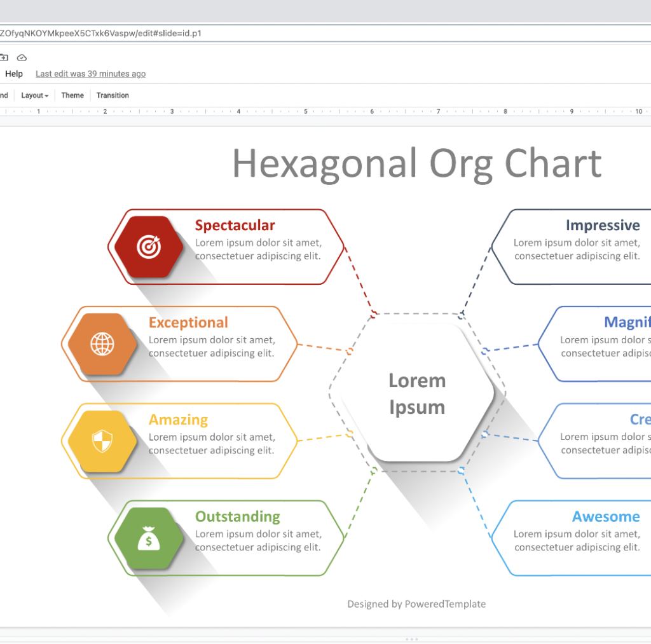Open last edit version history link

[x=90, y=74]
